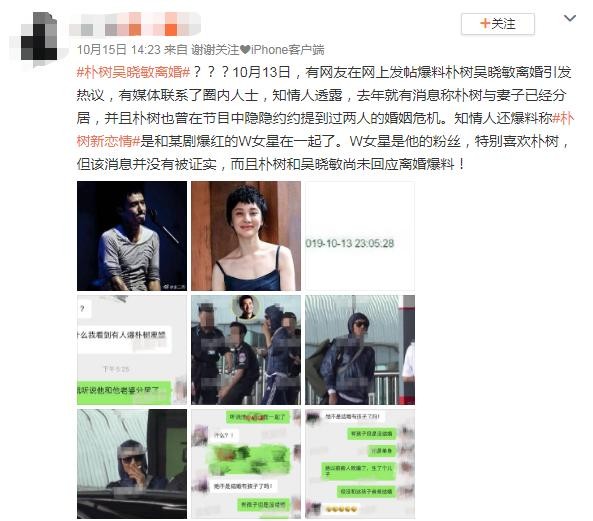The image size is (593, 521).
Task: Open the first chat screenshot thumbnail
Action: click(132, 350)
